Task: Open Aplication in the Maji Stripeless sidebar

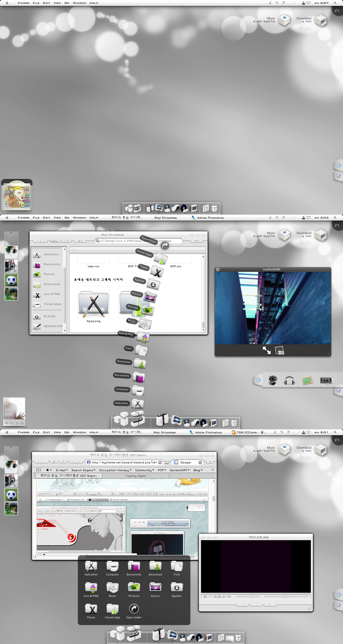Action: click(x=47, y=254)
